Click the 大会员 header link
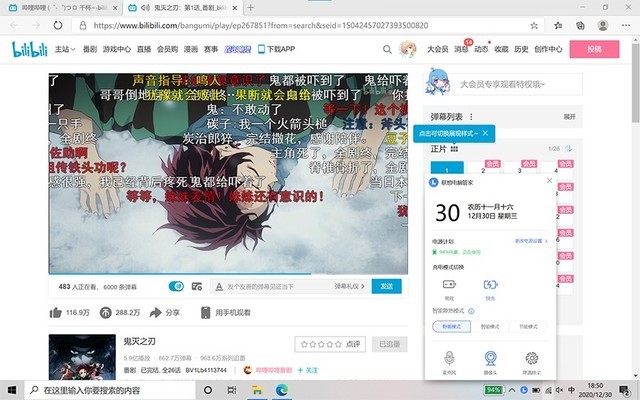Screen dimensions: 640x400 tap(438, 49)
